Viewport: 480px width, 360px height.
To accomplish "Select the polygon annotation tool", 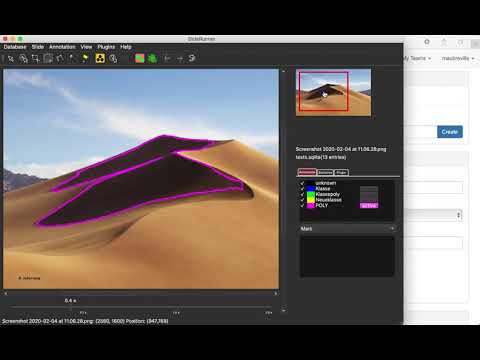I will point(60,59).
